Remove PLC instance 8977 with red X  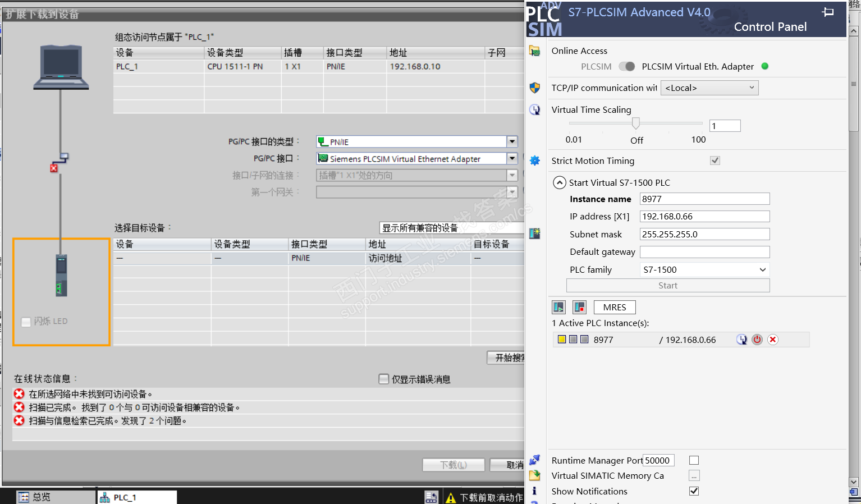[773, 340]
